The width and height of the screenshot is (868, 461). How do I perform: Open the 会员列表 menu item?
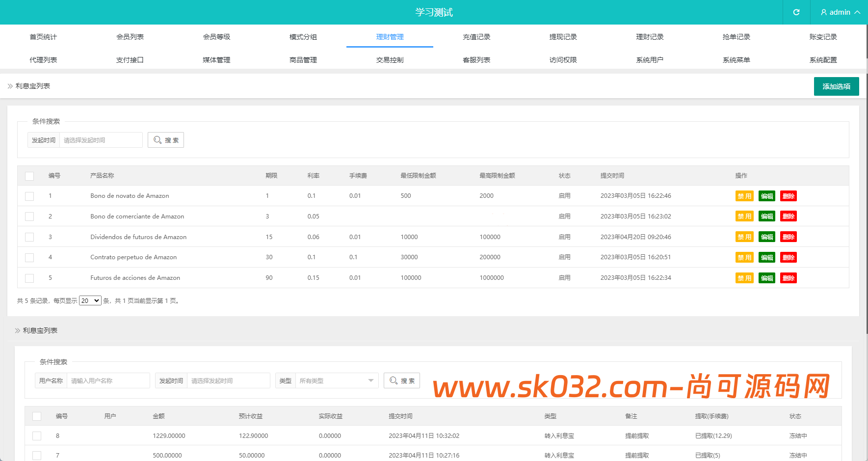[130, 37]
